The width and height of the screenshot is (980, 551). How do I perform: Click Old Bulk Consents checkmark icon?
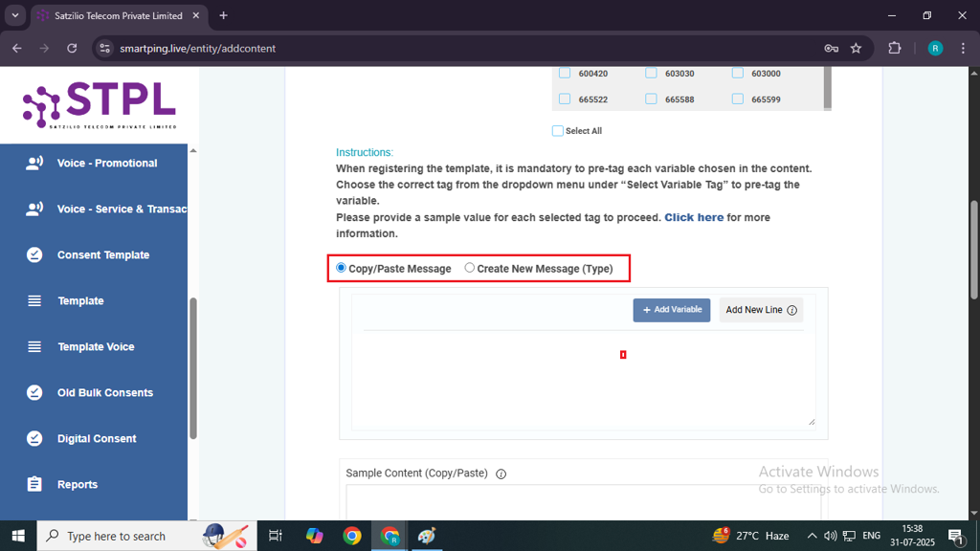coord(34,392)
